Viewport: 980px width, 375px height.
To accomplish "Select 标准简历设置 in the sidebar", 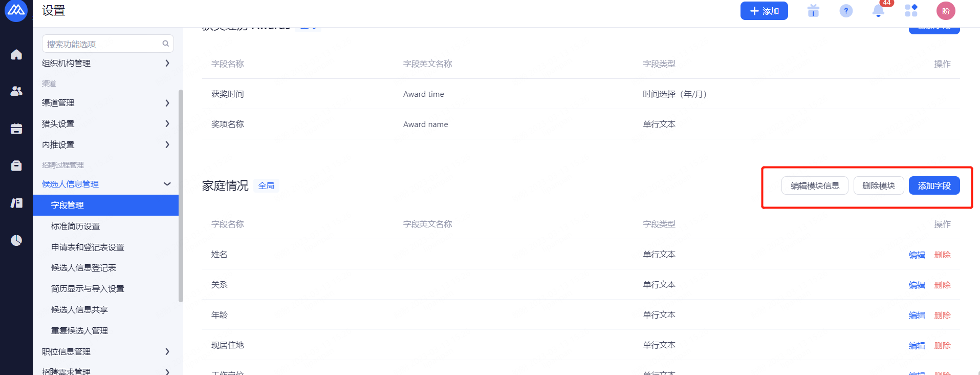I will (x=76, y=226).
